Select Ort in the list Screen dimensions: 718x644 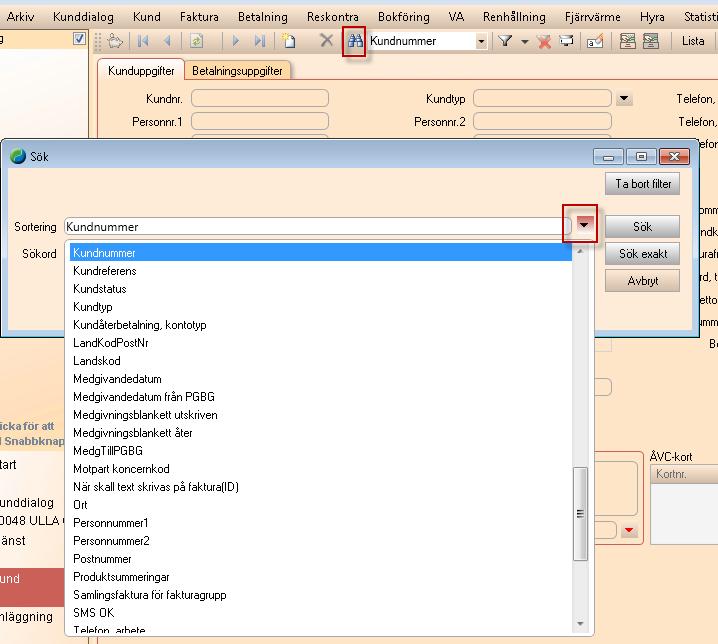click(x=321, y=505)
